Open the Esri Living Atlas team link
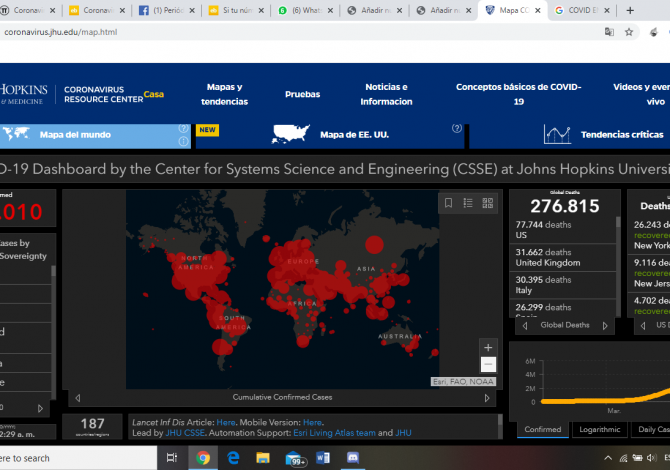670x470 pixels. tap(335, 433)
